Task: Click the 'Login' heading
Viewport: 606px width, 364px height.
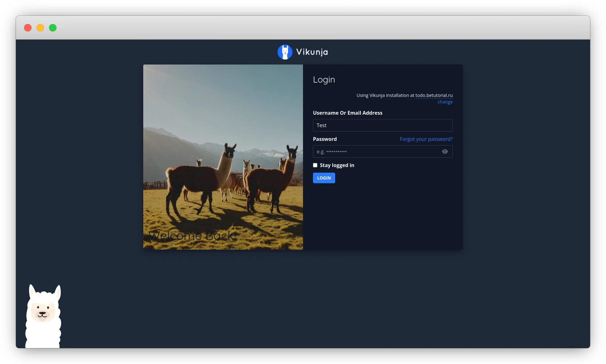Action: tap(324, 80)
